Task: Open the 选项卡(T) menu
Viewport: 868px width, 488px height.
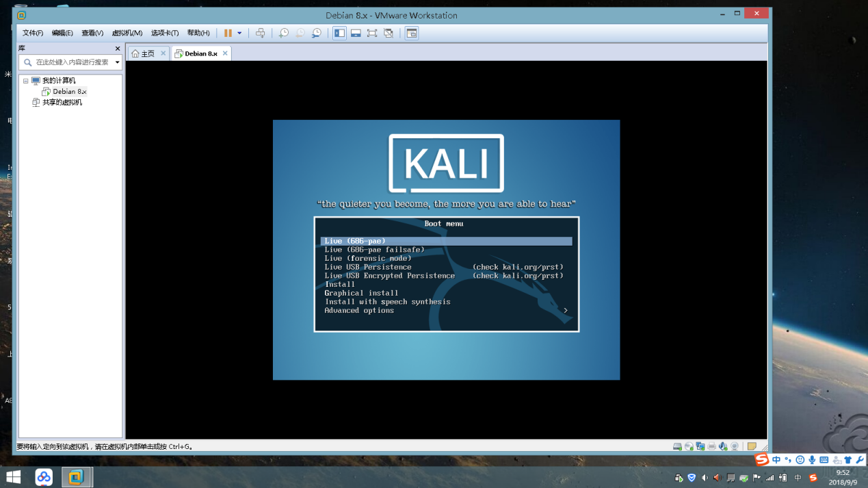Action: point(165,33)
